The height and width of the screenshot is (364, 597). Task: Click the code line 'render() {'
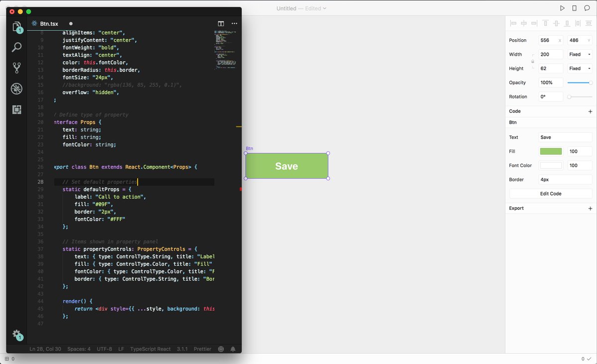point(78,301)
